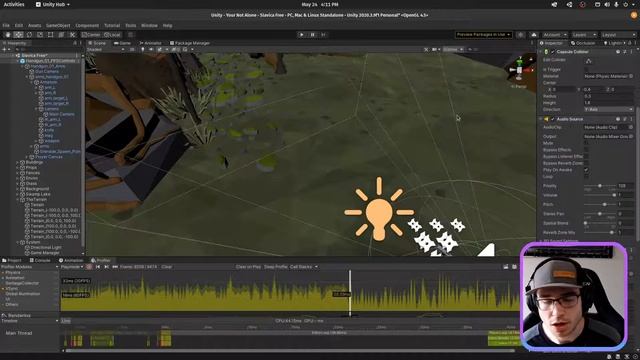Screen dimensions: 640x360
Task: Open Capsule Collider help icon
Action: click(x=618, y=52)
